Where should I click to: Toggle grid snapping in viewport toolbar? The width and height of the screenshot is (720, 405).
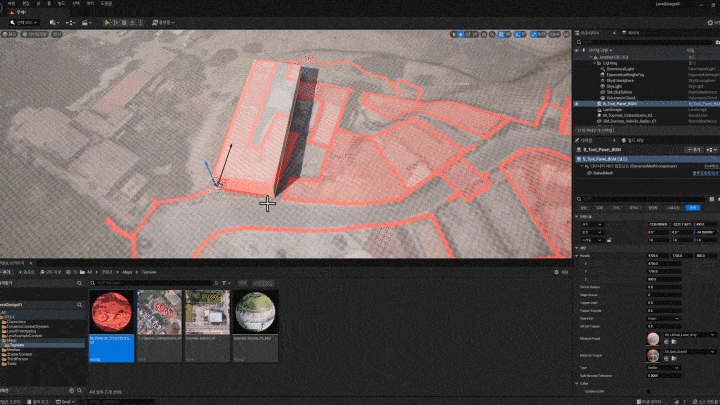(502, 34)
